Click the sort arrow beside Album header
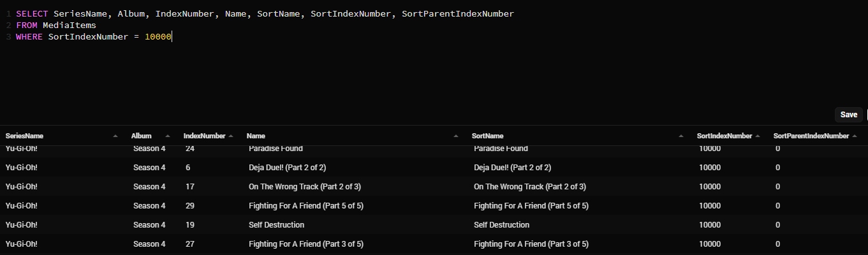This screenshot has width=868, height=255. (168, 136)
